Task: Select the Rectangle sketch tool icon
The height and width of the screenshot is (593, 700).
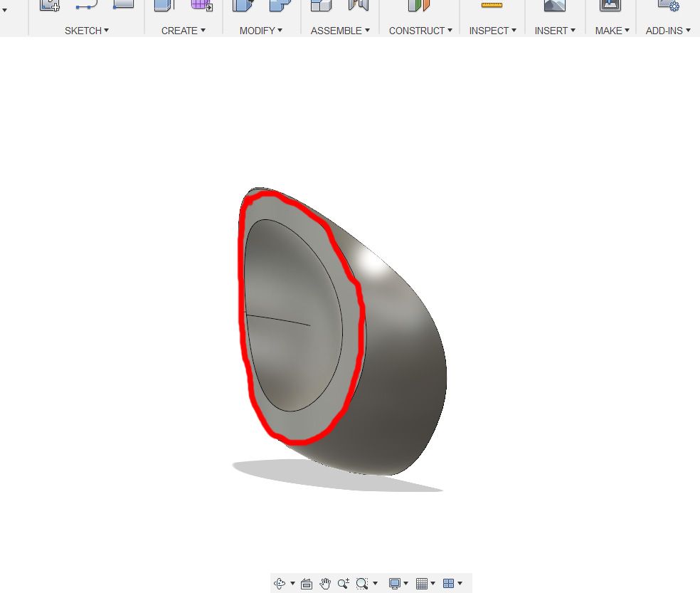Action: [123, 4]
